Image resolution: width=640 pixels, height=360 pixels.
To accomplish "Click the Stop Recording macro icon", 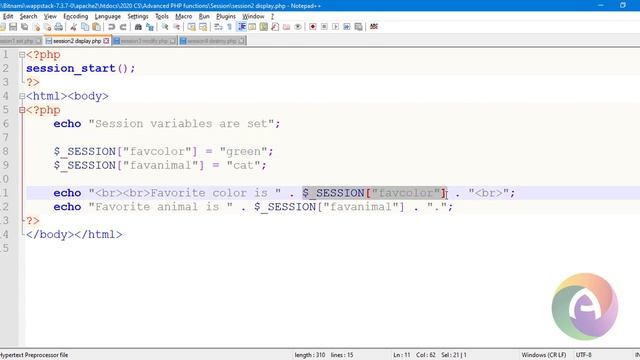I will pyautogui.click(x=324, y=27).
